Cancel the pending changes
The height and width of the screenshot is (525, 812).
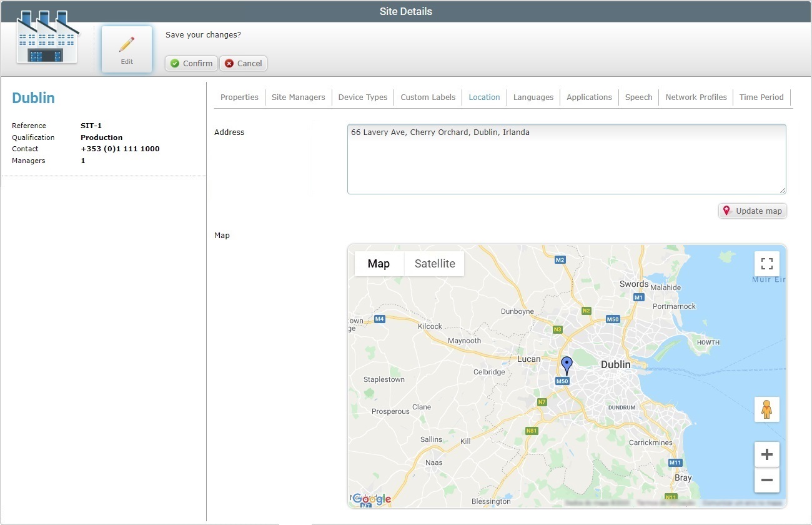tap(243, 63)
